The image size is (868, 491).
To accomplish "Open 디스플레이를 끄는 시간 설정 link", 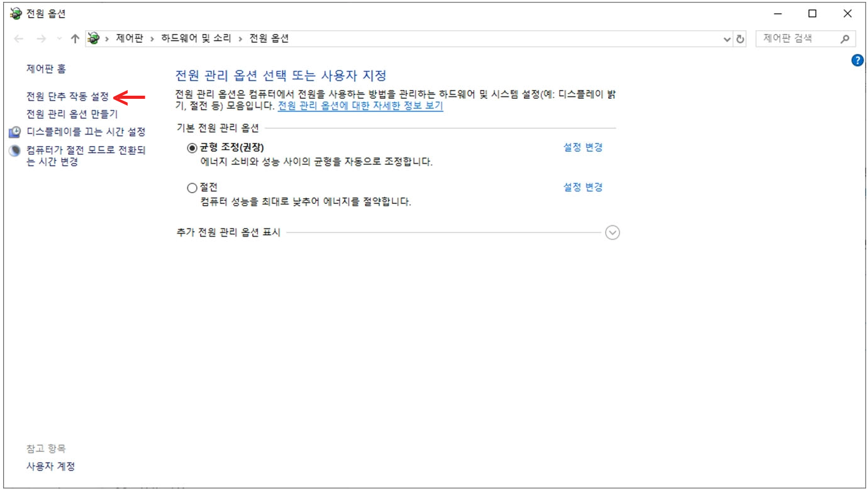I will [86, 132].
